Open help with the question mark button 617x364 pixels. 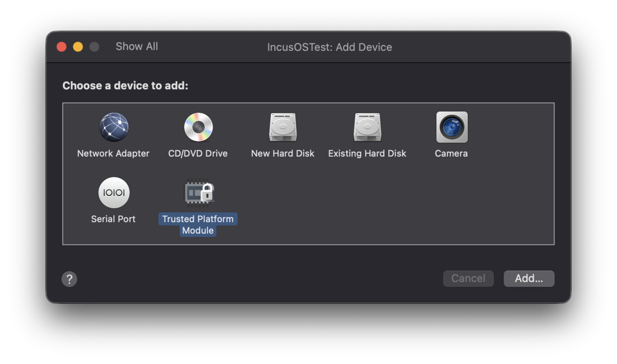[x=69, y=279]
